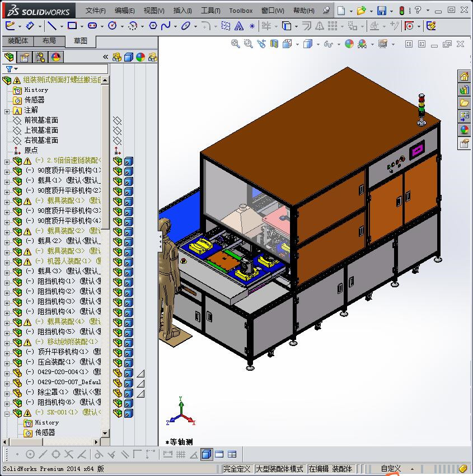Toggle display mode for 载具<1> row
Screen dimensions: 473x476
pyautogui.click(x=129, y=181)
